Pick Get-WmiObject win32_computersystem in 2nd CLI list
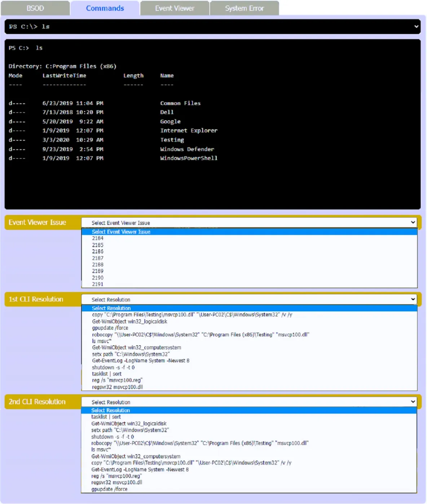 point(249,456)
